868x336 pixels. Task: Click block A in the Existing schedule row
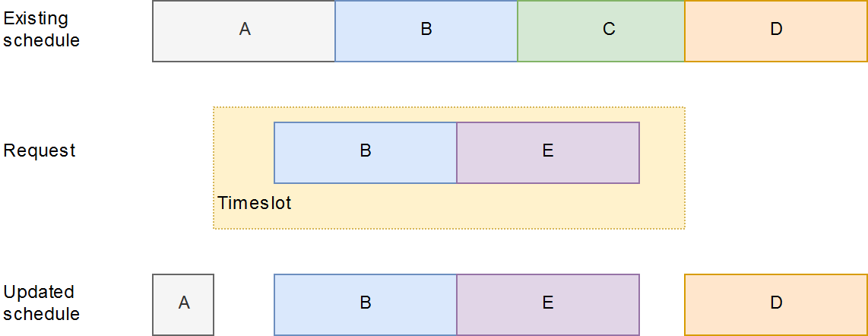click(244, 31)
